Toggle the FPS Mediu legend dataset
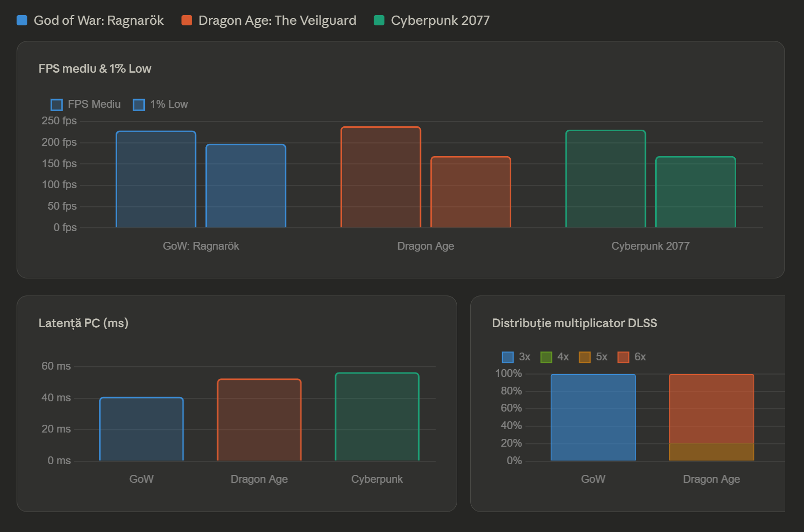This screenshot has width=804, height=532. tap(85, 104)
